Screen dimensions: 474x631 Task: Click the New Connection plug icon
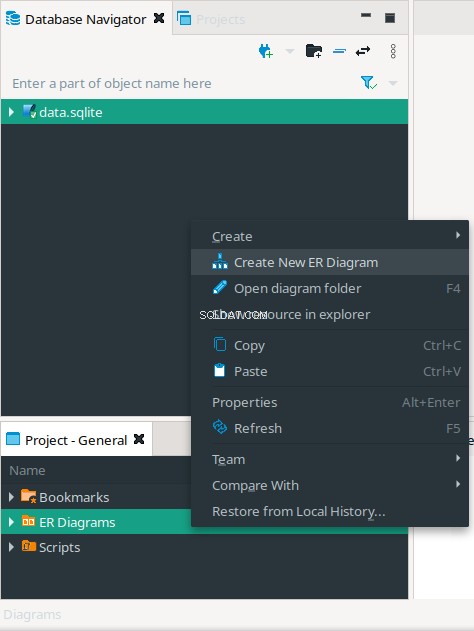(x=266, y=51)
